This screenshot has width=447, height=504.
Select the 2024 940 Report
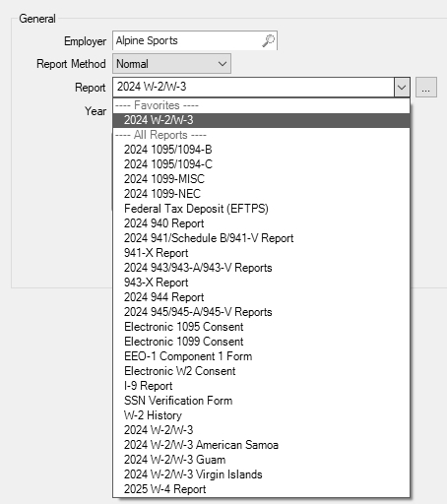[x=261, y=223]
